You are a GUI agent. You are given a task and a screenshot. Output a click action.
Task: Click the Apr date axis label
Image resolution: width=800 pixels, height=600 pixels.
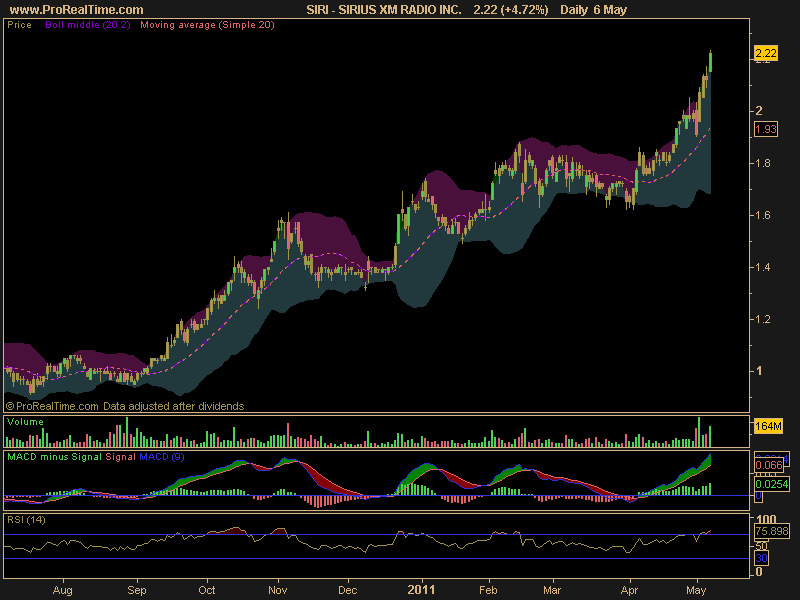(629, 590)
